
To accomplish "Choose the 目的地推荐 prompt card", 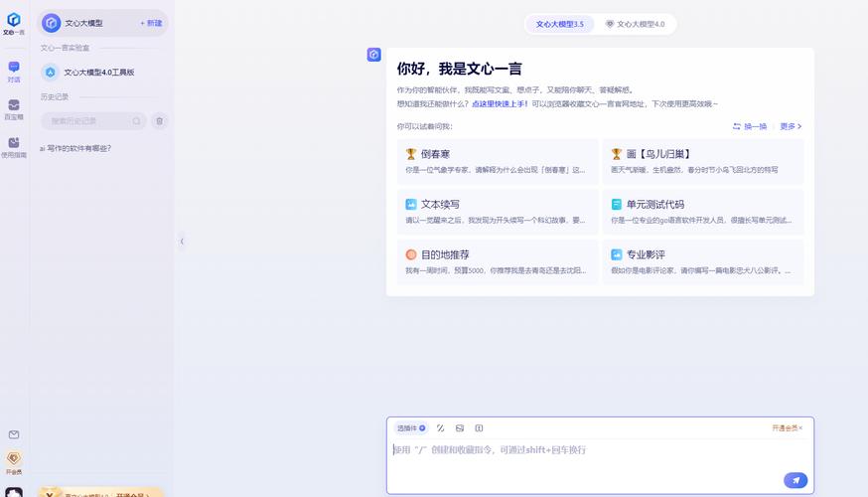I will coord(498,262).
